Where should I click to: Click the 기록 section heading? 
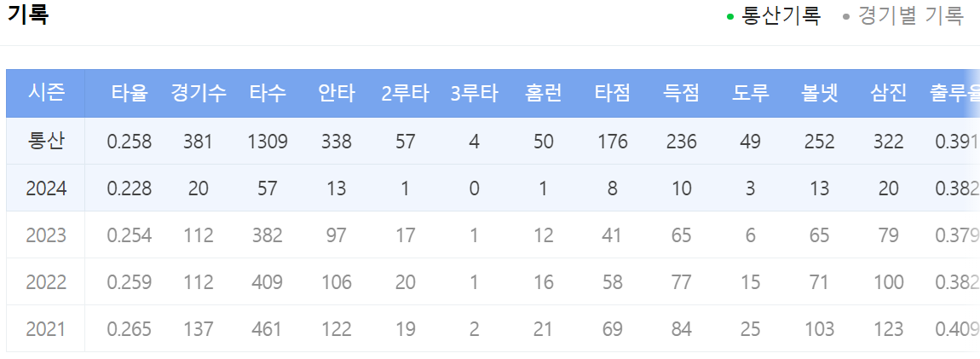click(x=28, y=14)
